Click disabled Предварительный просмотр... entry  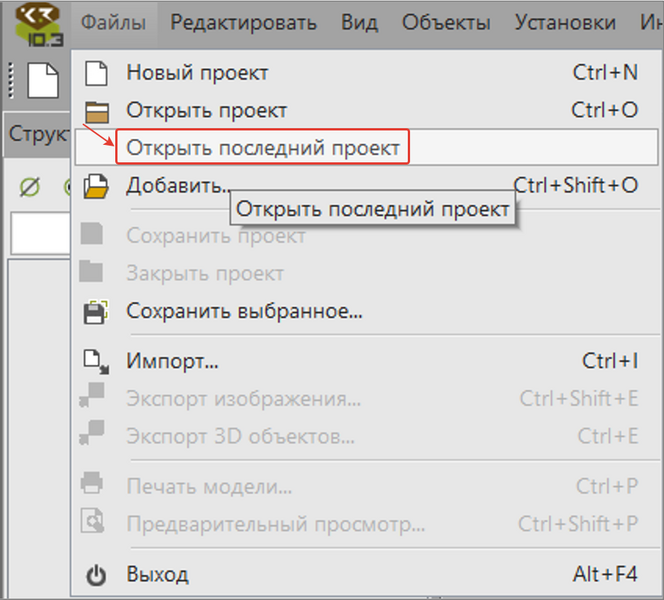(366, 524)
